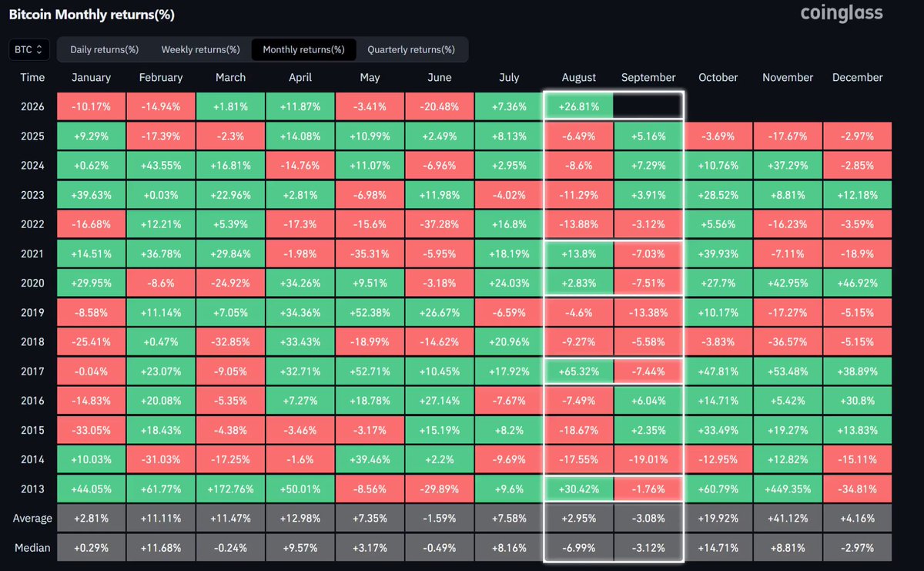
Task: Click the +26.81% August 2026 cell
Action: tap(579, 106)
